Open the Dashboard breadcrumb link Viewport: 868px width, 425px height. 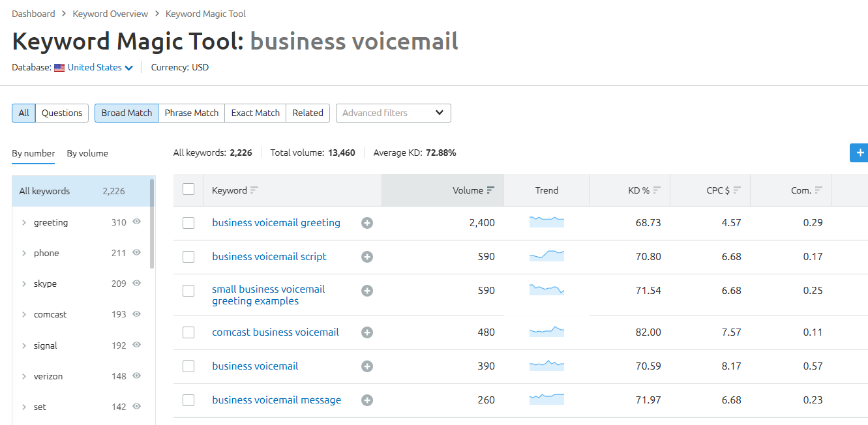[x=33, y=14]
